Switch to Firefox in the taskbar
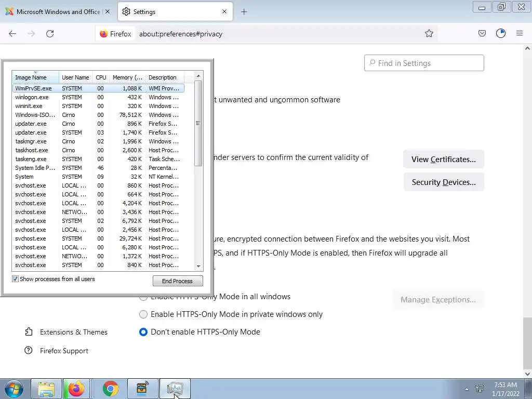This screenshot has width=532, height=399. tap(77, 389)
